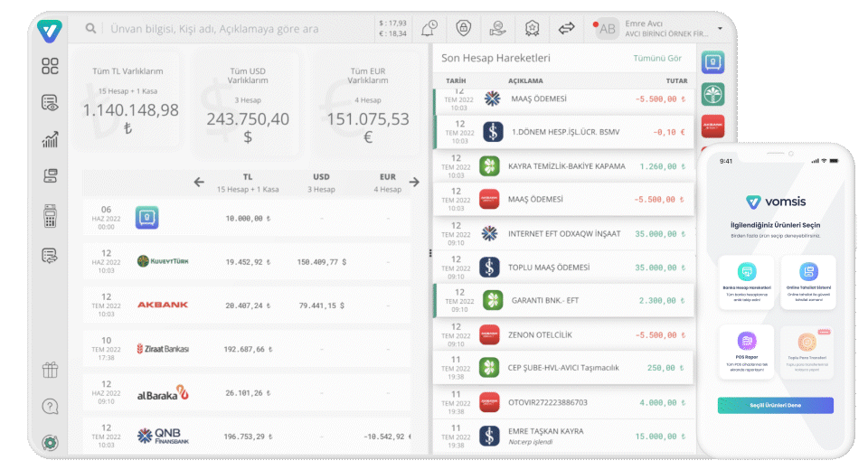868x470 pixels.
Task: Click the right arrow in currency columns header
Action: pyautogui.click(x=414, y=183)
